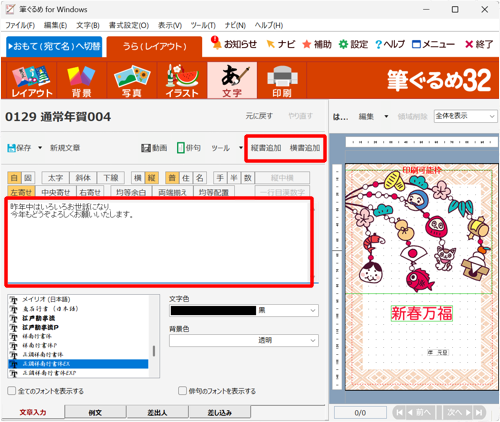Open the 文字色 color dropdown

tap(313, 311)
